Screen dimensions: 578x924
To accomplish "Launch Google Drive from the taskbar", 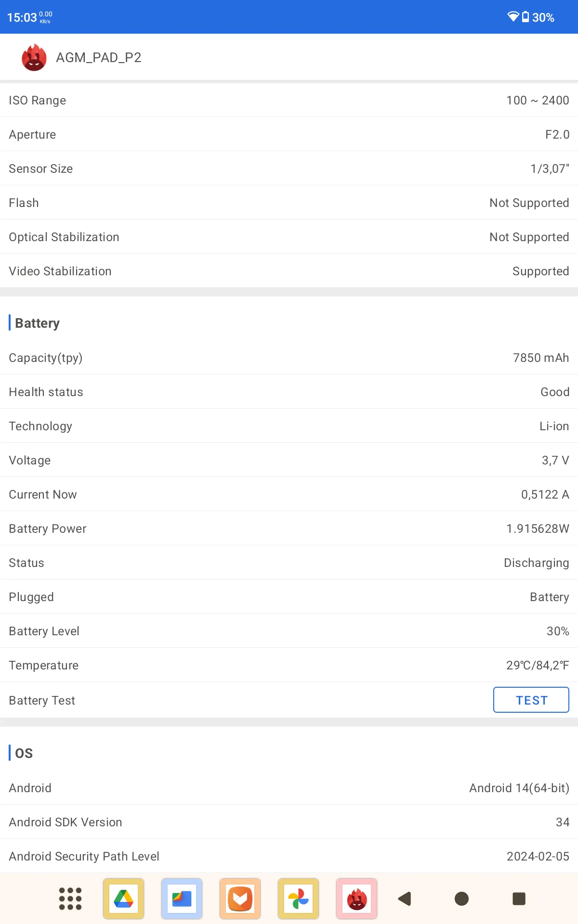I will pos(124,898).
